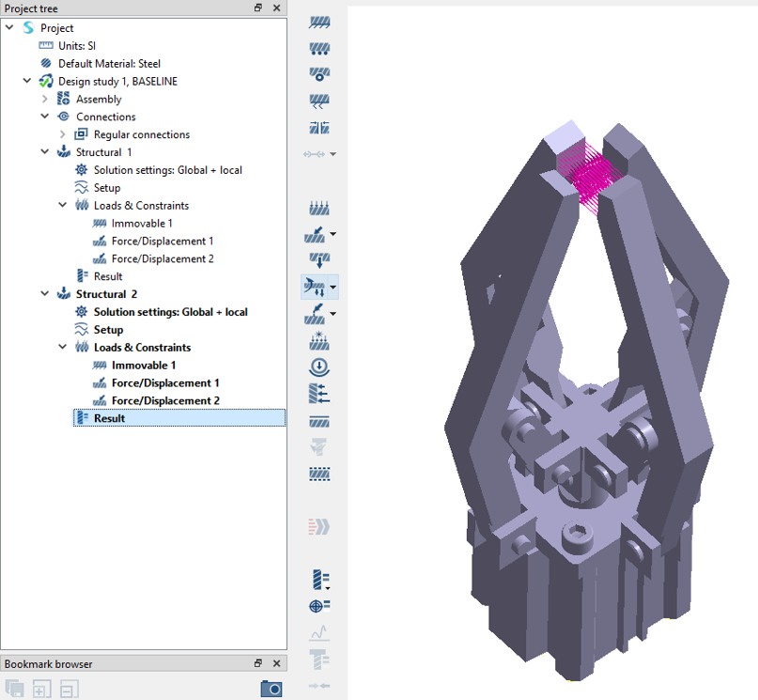Expand the Regular connections node
Viewport: 758px width, 700px height.
(62, 135)
